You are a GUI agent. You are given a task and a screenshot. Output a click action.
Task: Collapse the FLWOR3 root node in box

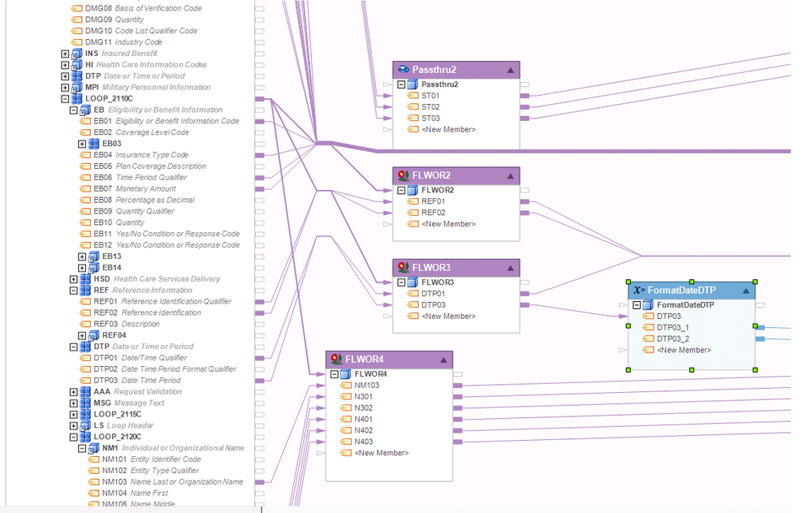pos(401,282)
